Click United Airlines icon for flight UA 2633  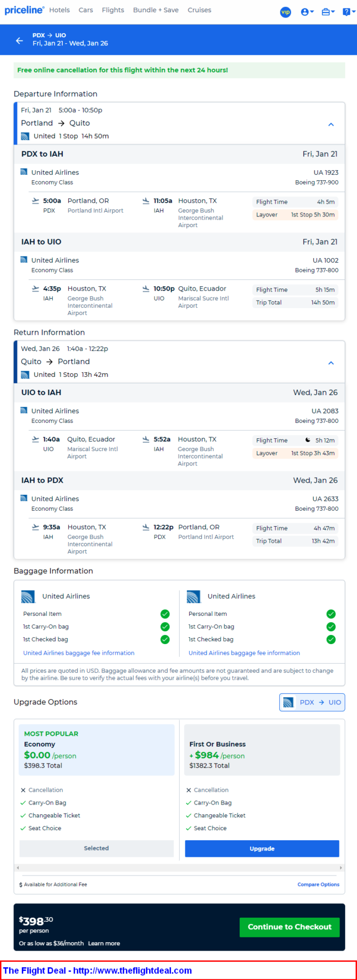pos(23,498)
